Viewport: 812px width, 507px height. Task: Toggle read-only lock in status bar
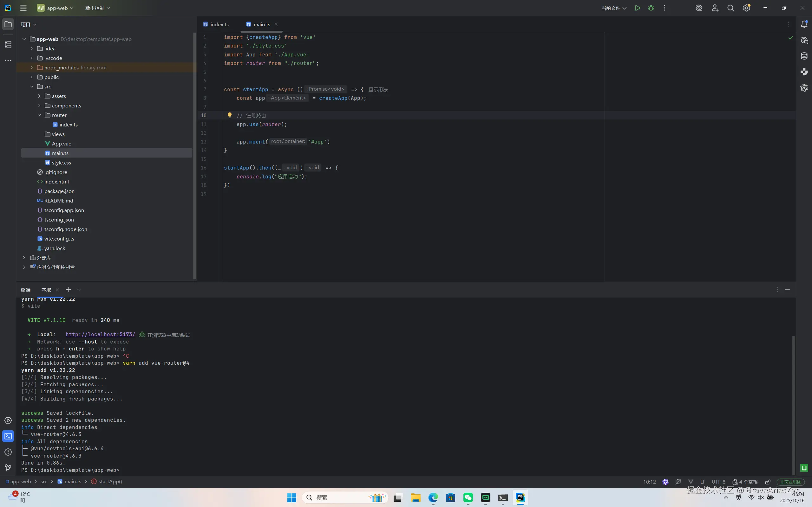[768, 482]
